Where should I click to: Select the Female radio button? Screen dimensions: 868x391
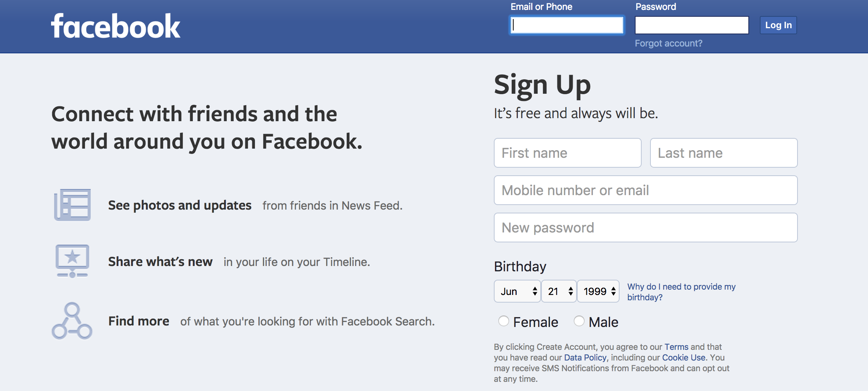(504, 321)
